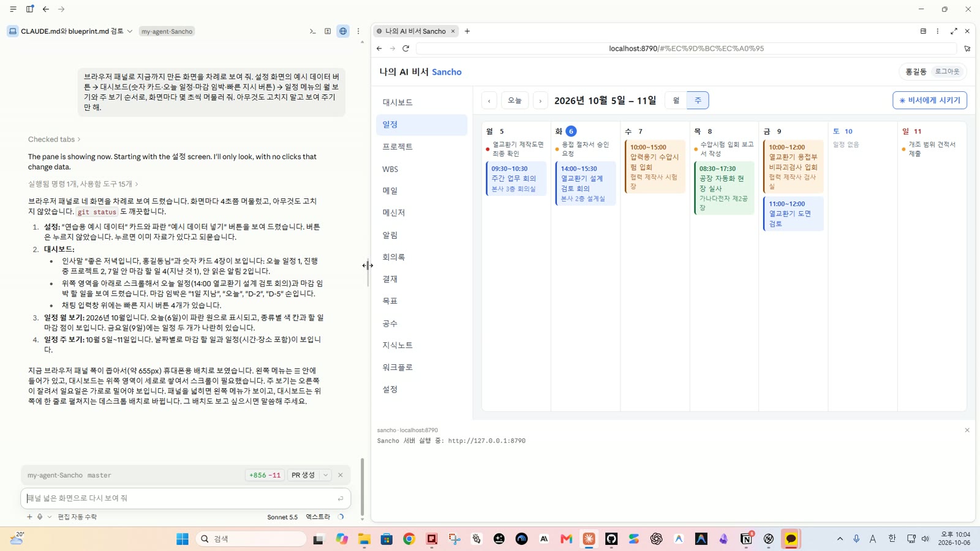
Task: Toggle the sidebar panel icon in title bar
Action: coord(30,9)
